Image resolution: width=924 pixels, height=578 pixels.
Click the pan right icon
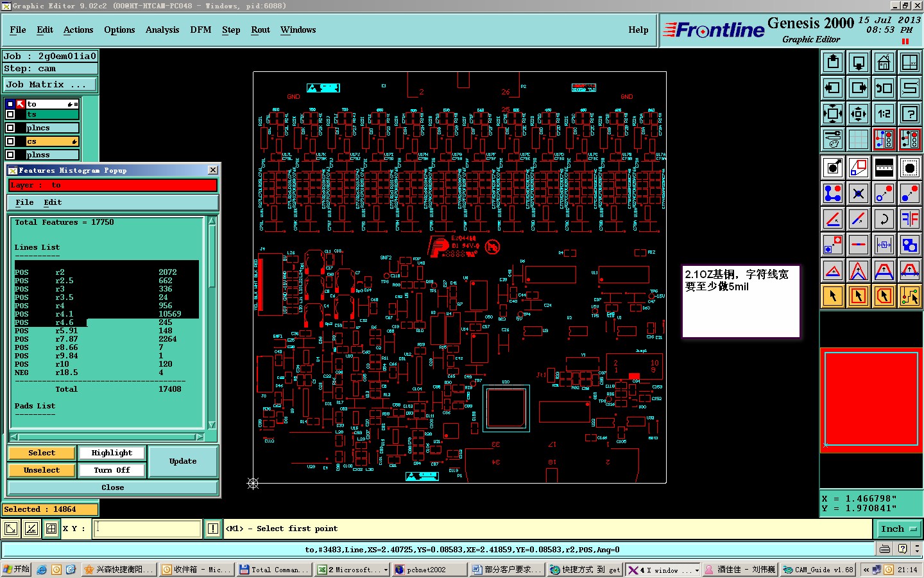click(x=859, y=88)
